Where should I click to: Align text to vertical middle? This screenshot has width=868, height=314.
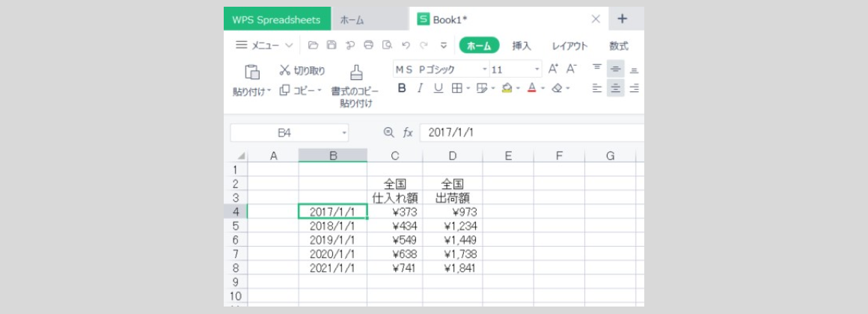pyautogui.click(x=616, y=69)
